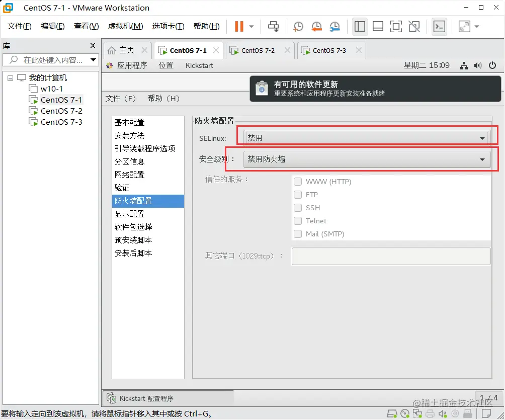This screenshot has width=505, height=420.
Task: Click the search magnifier in library box
Action: pos(14,59)
